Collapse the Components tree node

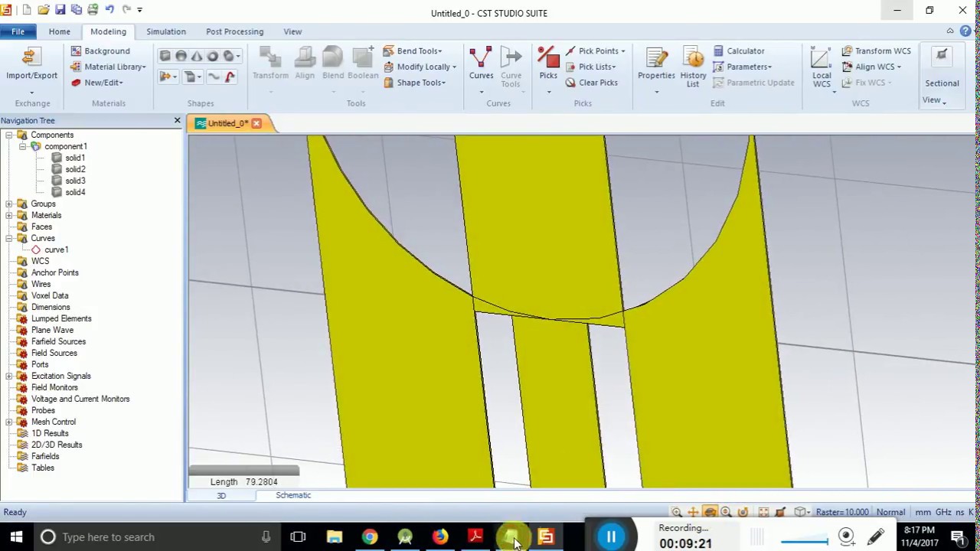9,135
